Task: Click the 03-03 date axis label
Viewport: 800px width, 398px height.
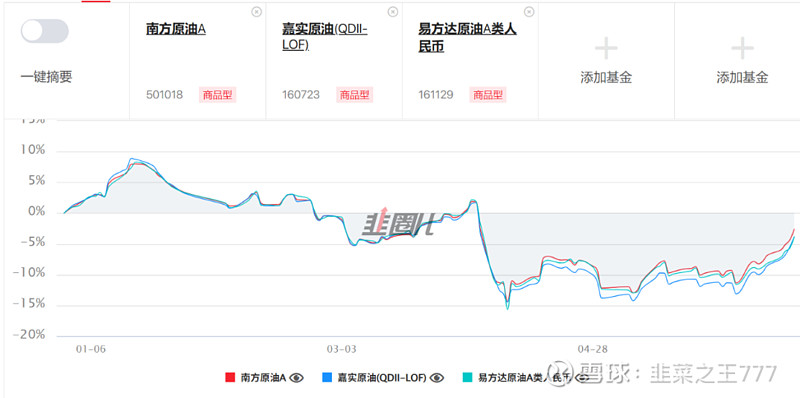Action: 341,350
